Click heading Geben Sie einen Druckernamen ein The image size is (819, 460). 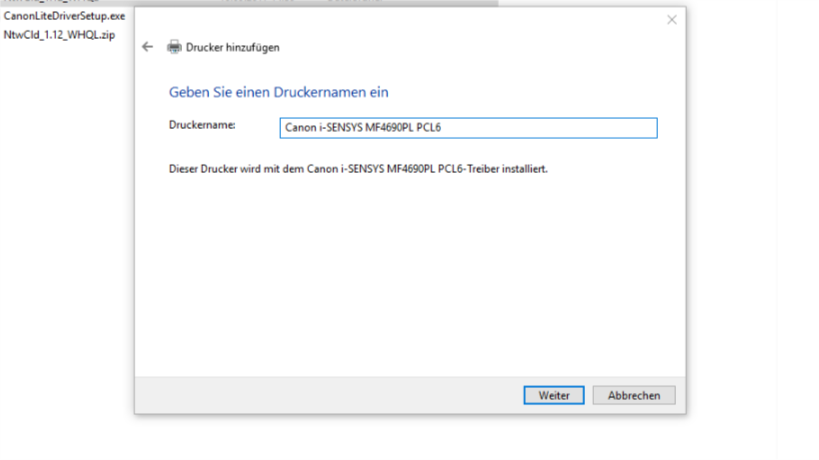pyautogui.click(x=278, y=92)
